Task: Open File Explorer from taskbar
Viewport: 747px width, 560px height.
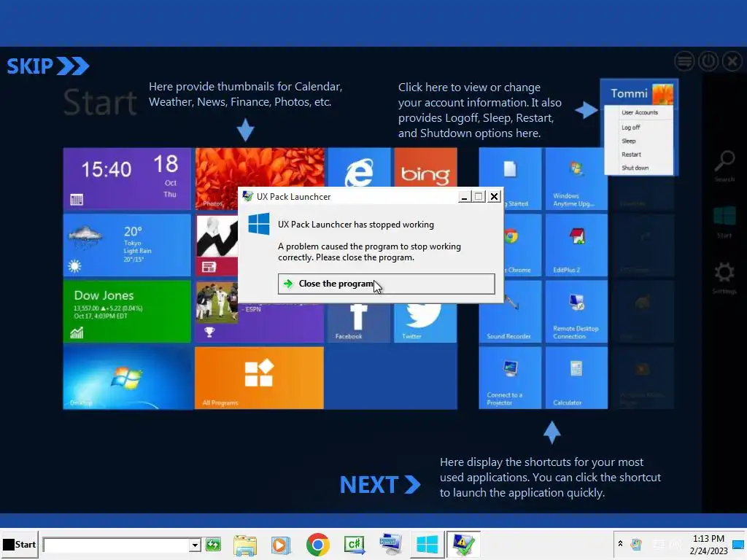Action: tap(245, 545)
